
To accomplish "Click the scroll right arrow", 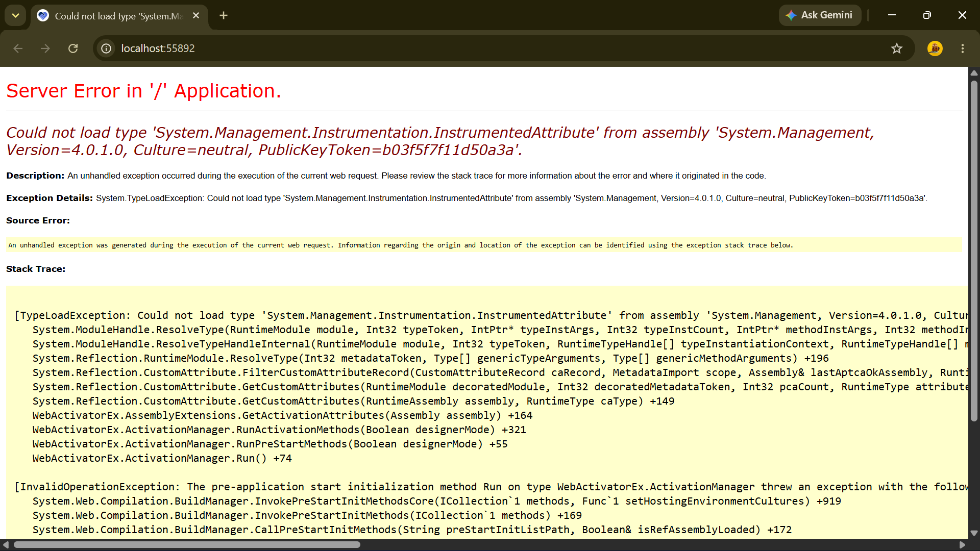I will pyautogui.click(x=963, y=545).
